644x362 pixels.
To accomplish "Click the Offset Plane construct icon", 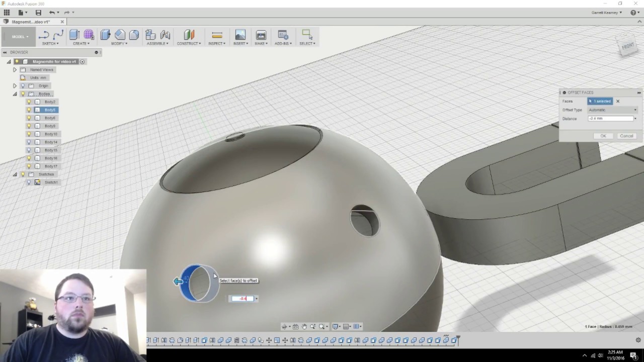I will coord(189,35).
